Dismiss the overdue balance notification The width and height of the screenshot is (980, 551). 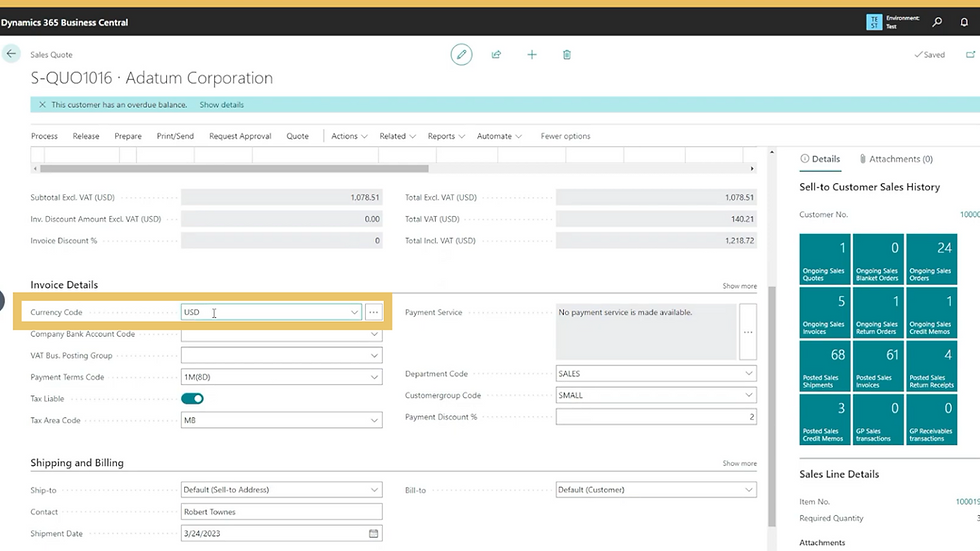[42, 104]
